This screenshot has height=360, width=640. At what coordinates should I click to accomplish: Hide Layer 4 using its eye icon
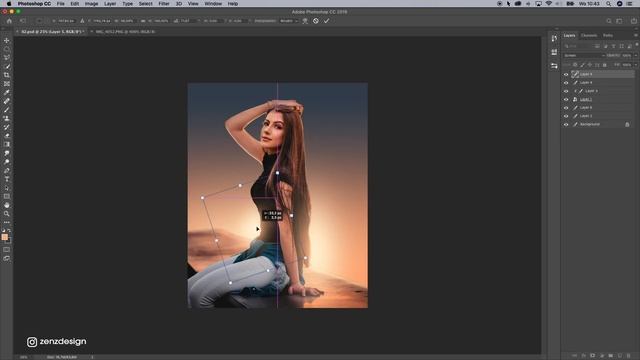click(566, 83)
